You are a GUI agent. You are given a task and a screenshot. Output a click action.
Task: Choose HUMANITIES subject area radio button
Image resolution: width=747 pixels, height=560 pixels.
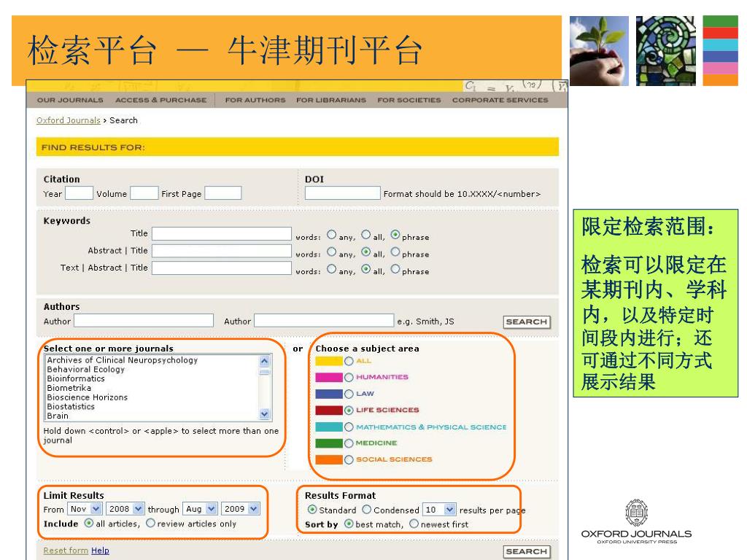tap(349, 378)
